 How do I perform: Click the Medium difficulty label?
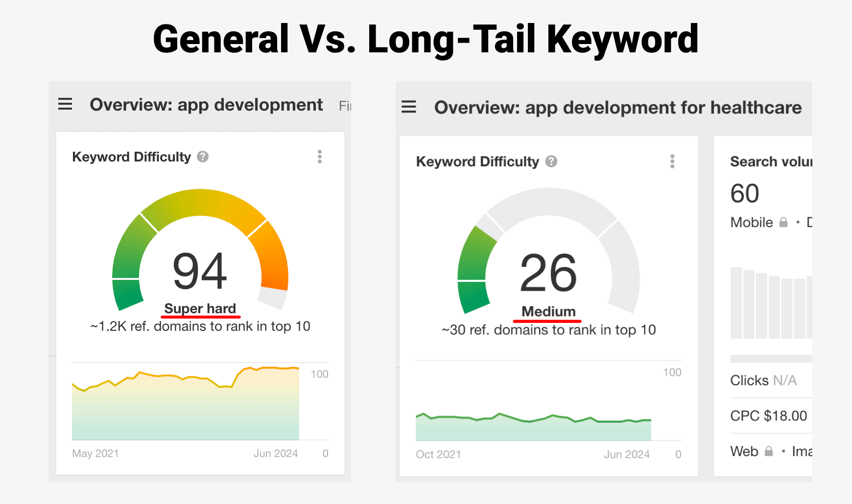pos(548,311)
